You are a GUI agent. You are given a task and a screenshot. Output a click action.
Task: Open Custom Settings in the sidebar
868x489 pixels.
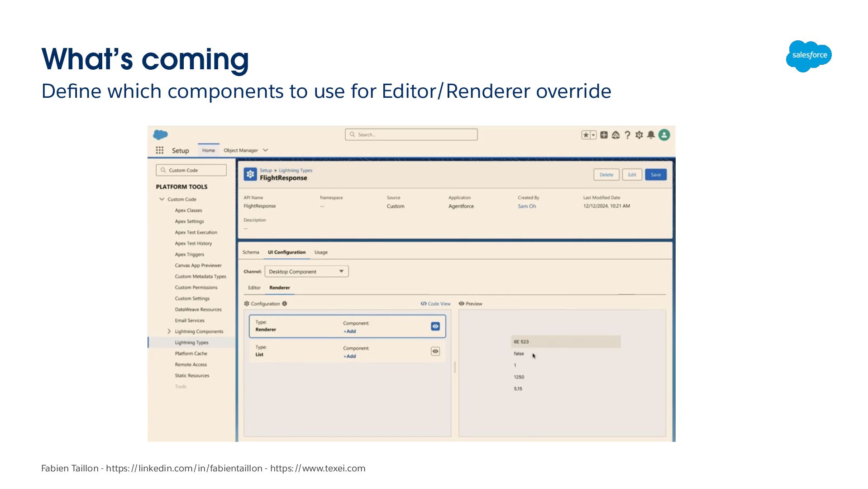click(192, 298)
